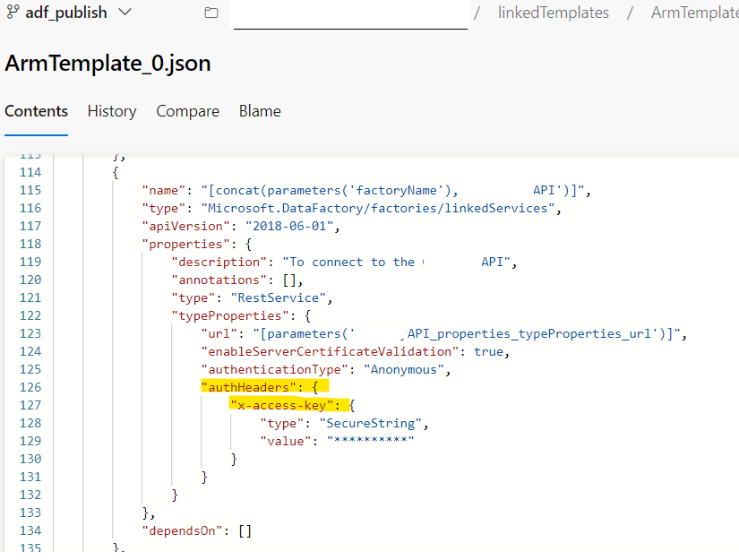Image resolution: width=739 pixels, height=560 pixels.
Task: Click the folder browse icon in the toolbar
Action: tap(210, 13)
